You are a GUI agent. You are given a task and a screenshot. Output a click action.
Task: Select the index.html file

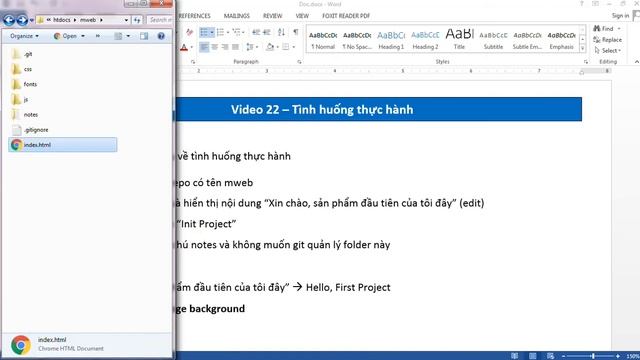click(63, 144)
